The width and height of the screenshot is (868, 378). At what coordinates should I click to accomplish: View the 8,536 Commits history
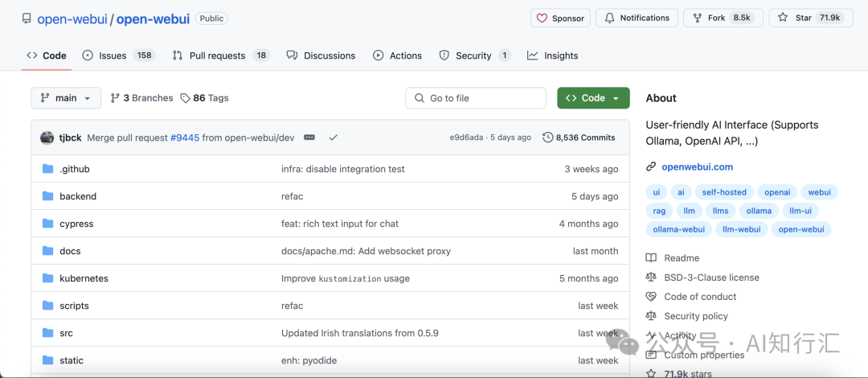(579, 138)
